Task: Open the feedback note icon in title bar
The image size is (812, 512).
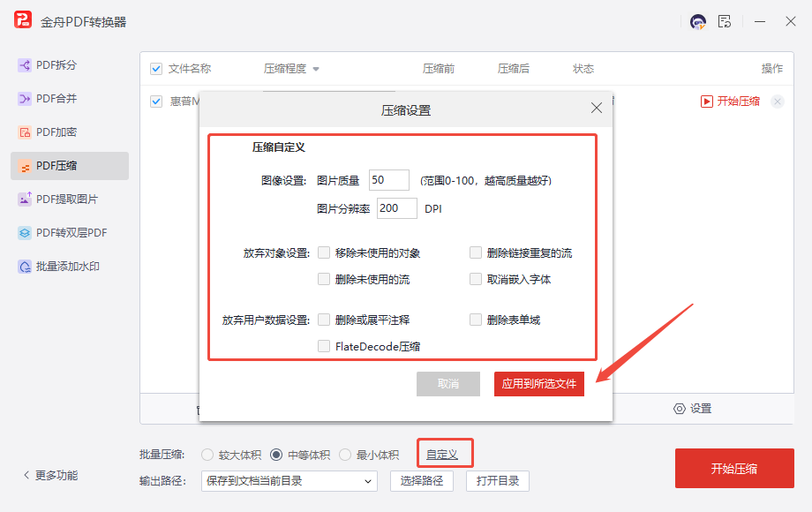Action: [x=725, y=21]
